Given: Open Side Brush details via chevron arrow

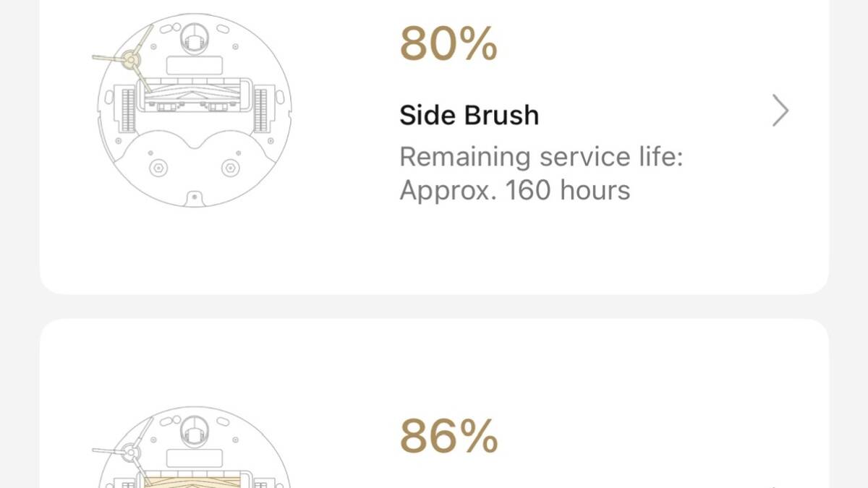Looking at the screenshot, I should 780,111.
